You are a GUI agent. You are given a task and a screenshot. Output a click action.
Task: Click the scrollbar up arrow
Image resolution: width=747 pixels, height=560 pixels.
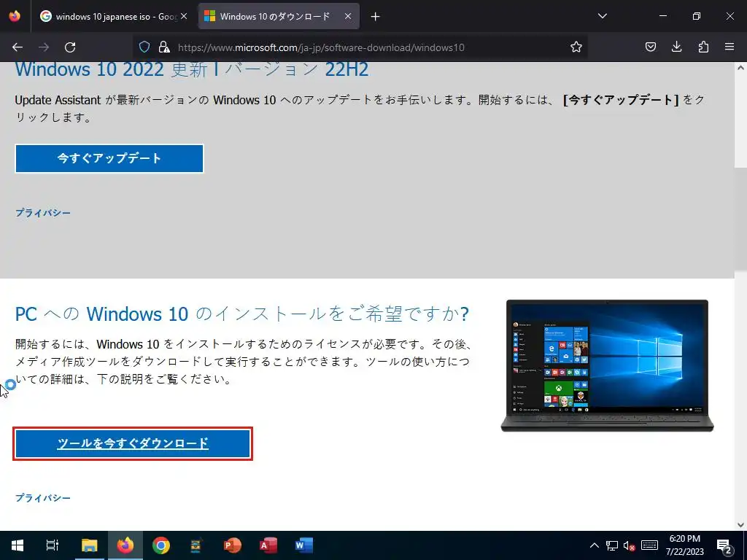click(741, 68)
